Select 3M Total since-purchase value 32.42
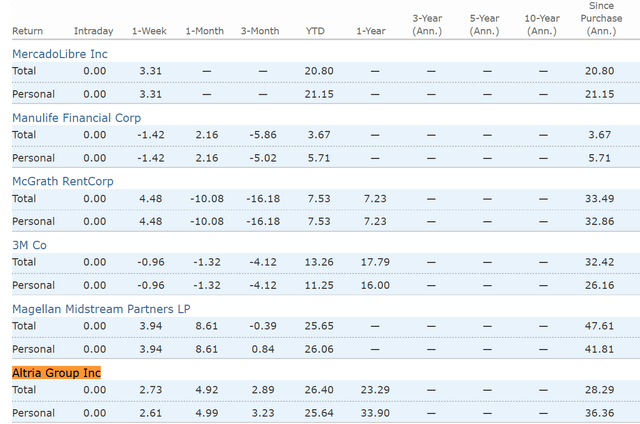640x424 pixels. [600, 262]
